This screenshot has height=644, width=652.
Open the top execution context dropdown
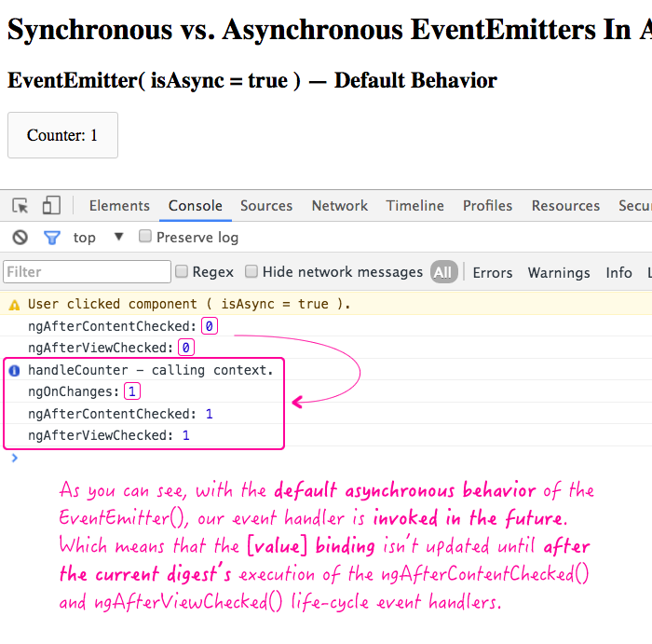118,237
